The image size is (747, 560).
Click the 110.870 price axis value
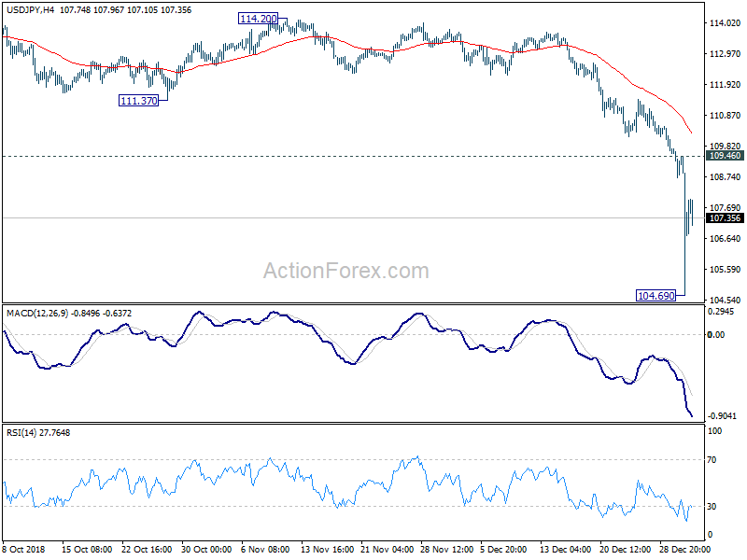(x=726, y=115)
